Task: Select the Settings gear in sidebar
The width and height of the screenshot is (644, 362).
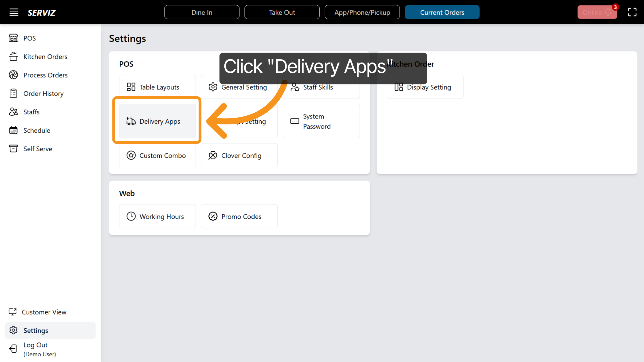Action: click(36, 330)
